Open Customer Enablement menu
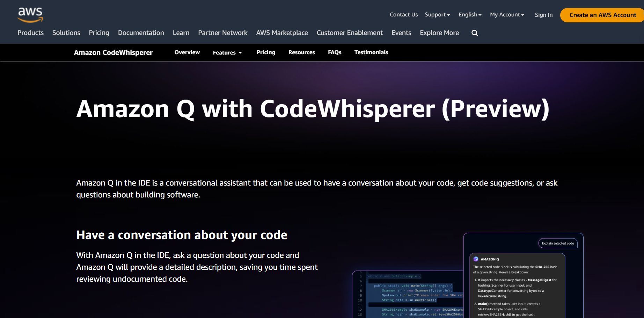The width and height of the screenshot is (644, 318). coord(350,33)
